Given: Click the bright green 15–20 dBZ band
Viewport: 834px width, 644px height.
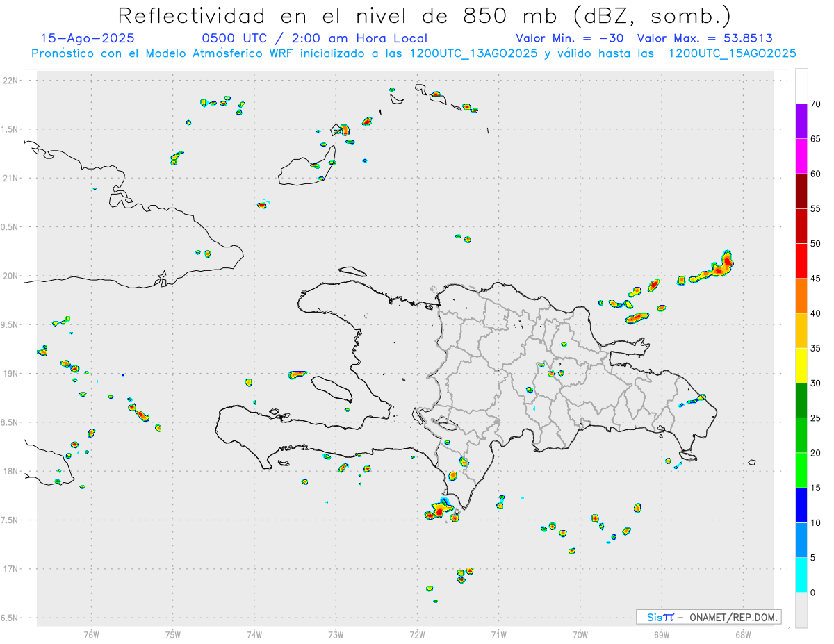Looking at the screenshot, I should point(801,470).
